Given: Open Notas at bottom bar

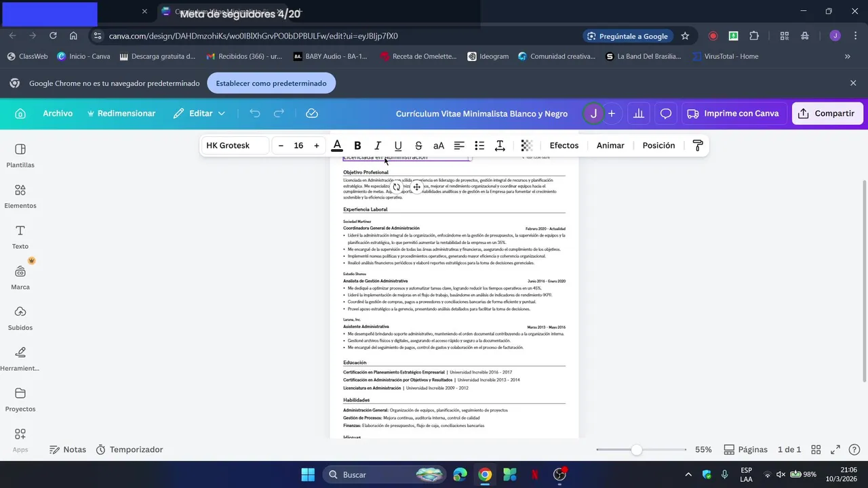Looking at the screenshot, I should click(68, 449).
